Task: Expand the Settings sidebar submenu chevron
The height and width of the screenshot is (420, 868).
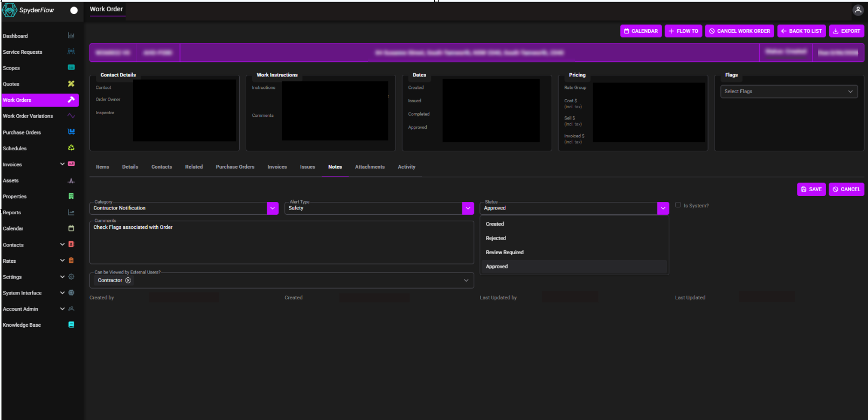Action: click(63, 277)
